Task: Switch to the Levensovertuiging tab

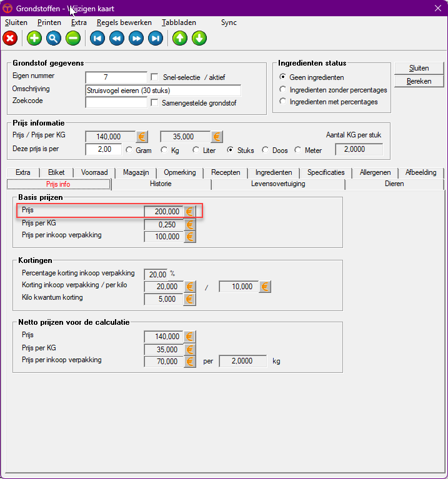Action: tap(278, 184)
